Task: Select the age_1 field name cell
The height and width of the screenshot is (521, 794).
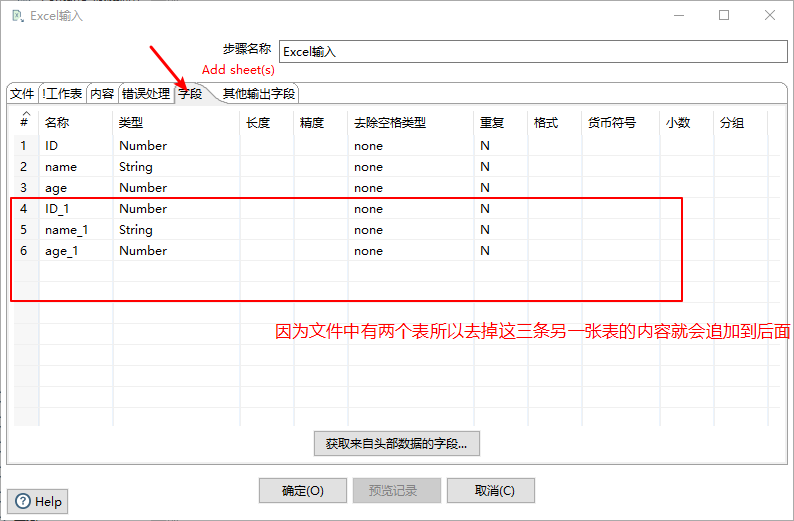Action: click(x=75, y=251)
